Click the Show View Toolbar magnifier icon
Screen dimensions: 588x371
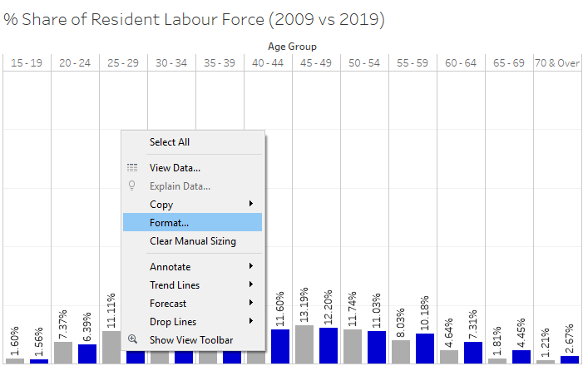point(132,339)
